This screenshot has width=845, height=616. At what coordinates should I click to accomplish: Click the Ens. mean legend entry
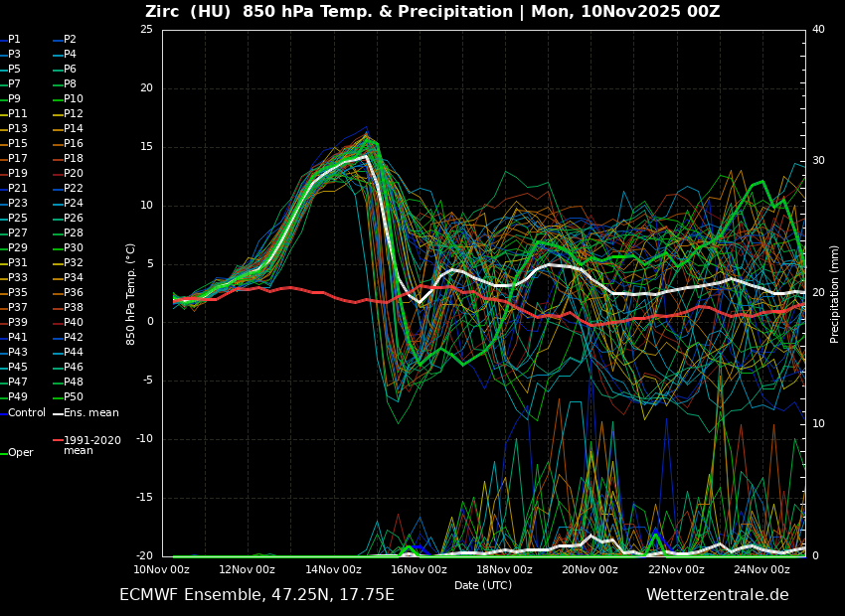pos(90,412)
